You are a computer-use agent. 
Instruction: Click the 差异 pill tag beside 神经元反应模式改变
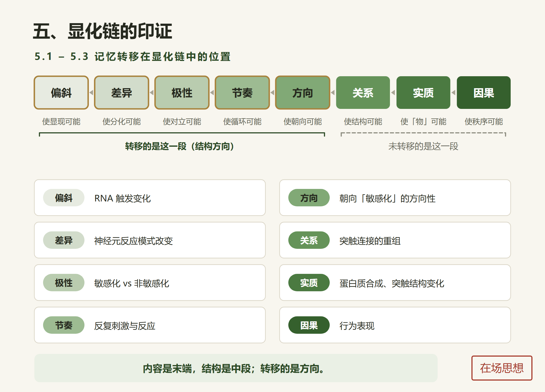[x=64, y=240]
